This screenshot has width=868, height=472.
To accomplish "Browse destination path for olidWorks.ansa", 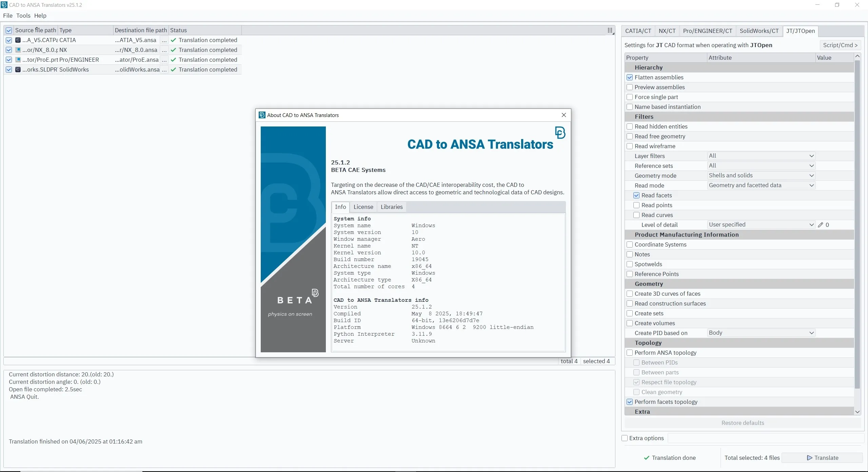I will click(164, 70).
